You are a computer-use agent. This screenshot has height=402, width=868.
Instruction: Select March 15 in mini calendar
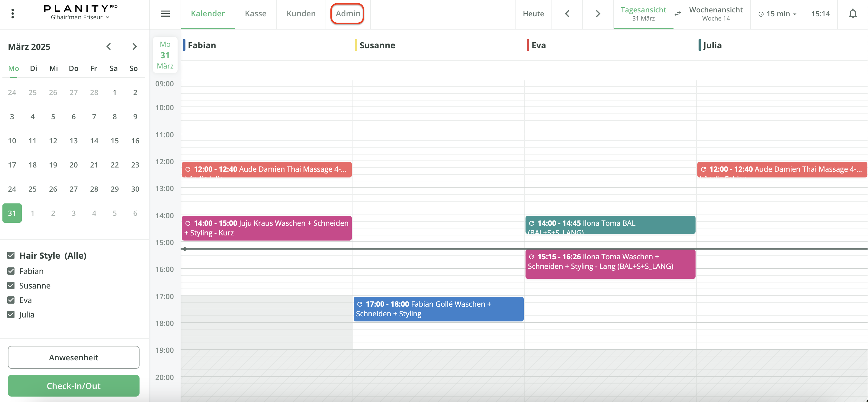click(114, 141)
